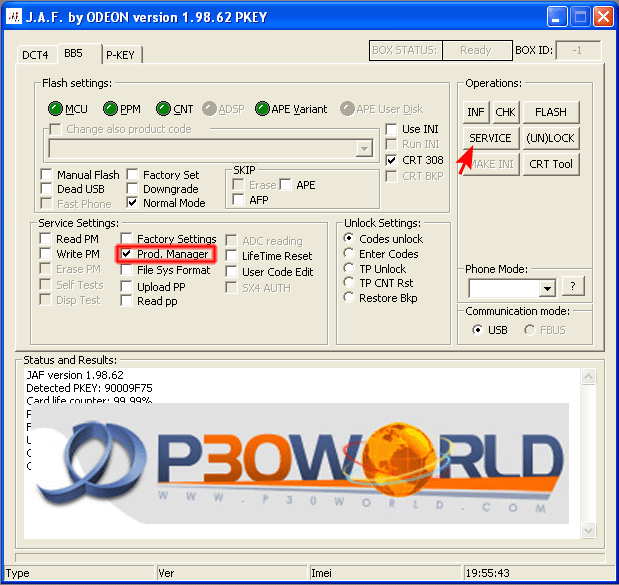Check the User Code Edit option
The height and width of the screenshot is (585, 619).
pos(231,272)
